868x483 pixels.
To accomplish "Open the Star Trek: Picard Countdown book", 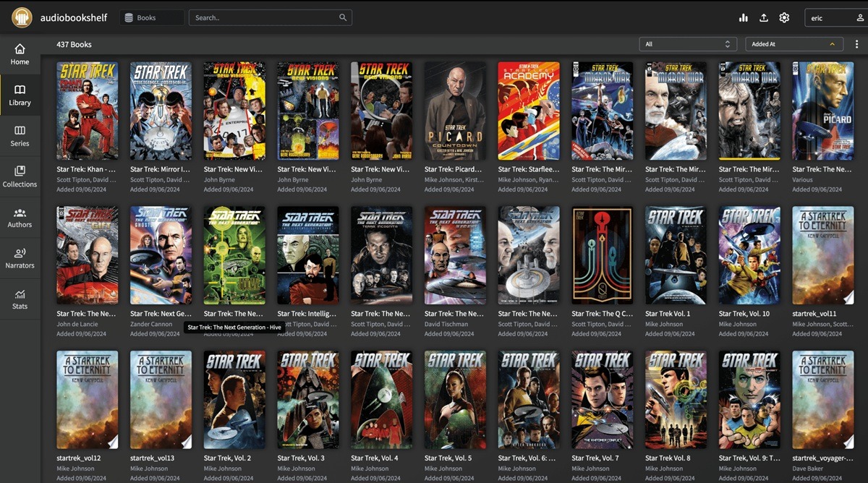I will [454, 110].
